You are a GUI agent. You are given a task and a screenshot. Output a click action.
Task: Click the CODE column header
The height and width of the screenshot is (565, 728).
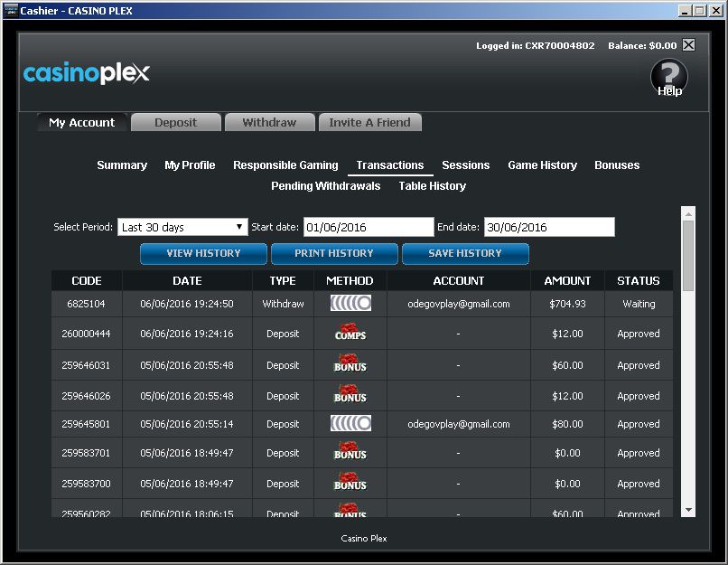(x=87, y=281)
